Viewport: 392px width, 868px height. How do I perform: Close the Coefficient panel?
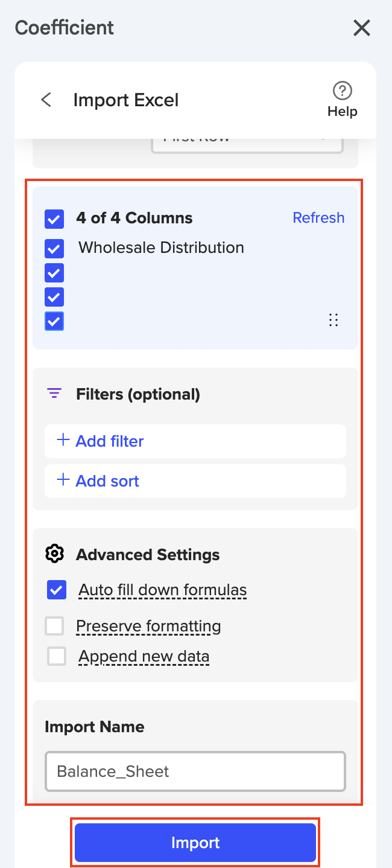tap(361, 28)
